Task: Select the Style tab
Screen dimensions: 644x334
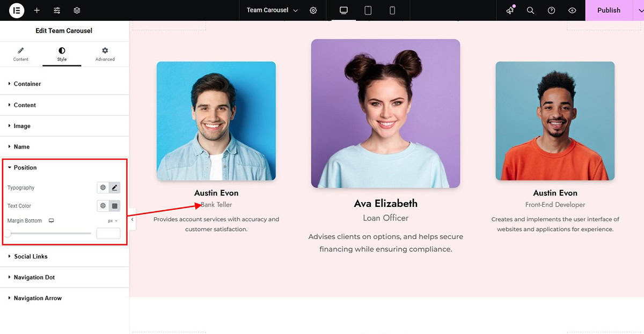Action: click(62, 54)
